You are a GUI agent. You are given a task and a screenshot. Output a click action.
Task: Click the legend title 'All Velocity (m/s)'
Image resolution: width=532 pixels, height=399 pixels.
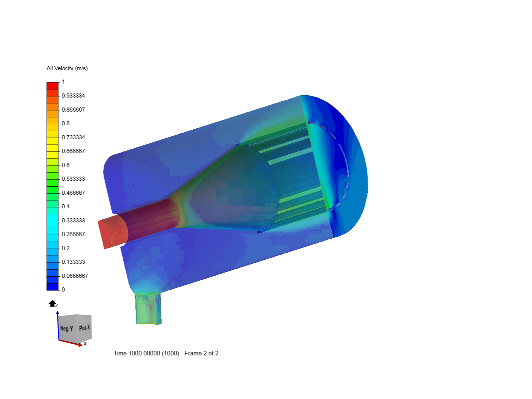pos(67,68)
